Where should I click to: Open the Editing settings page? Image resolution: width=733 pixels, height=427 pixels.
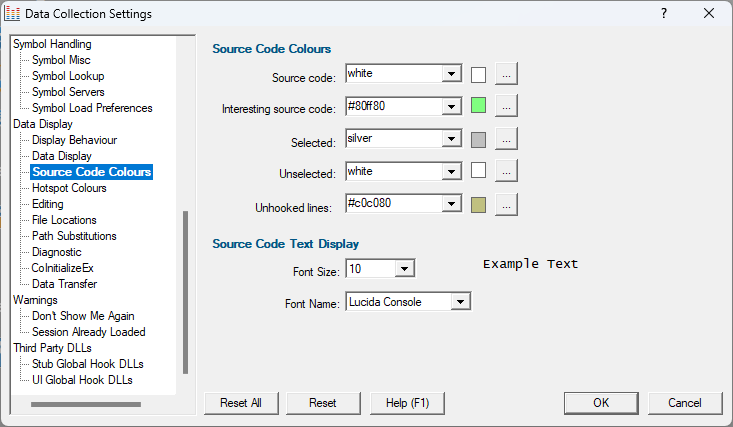click(x=48, y=204)
